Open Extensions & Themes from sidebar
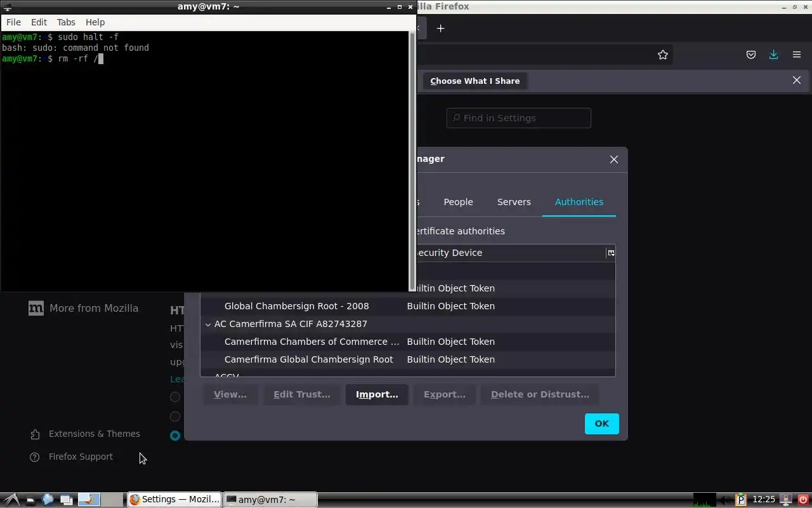Screen dimensions: 812x508 tap(95, 434)
